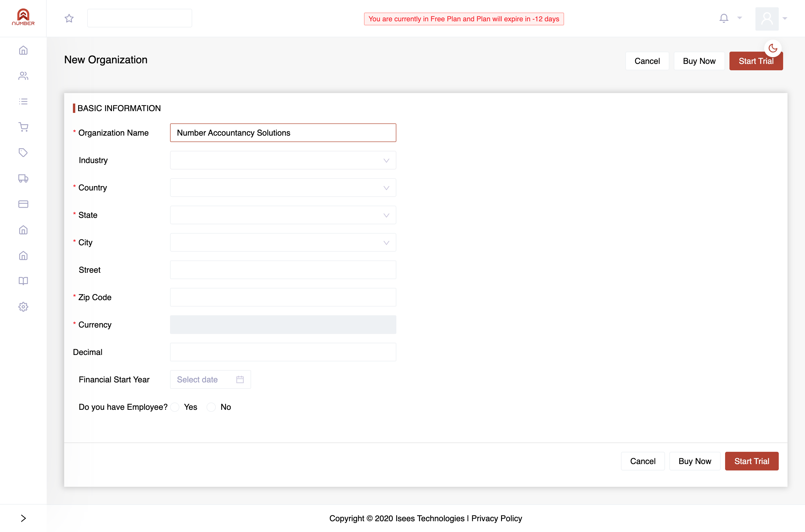Viewport: 805px width, 532px height.
Task: Open the delivery truck sidebar icon
Action: [23, 178]
